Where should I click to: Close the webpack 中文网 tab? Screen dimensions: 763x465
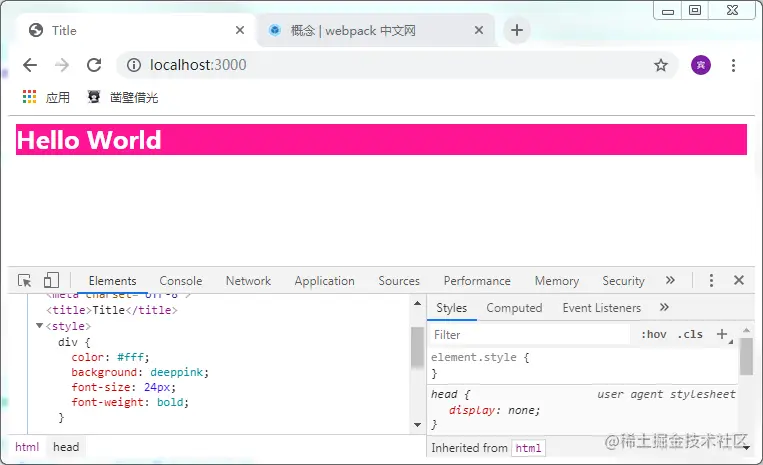pos(479,30)
